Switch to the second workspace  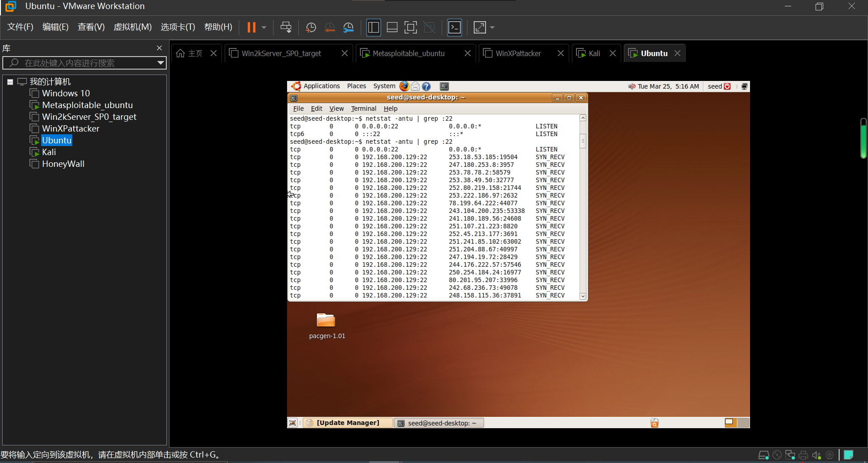(x=743, y=423)
